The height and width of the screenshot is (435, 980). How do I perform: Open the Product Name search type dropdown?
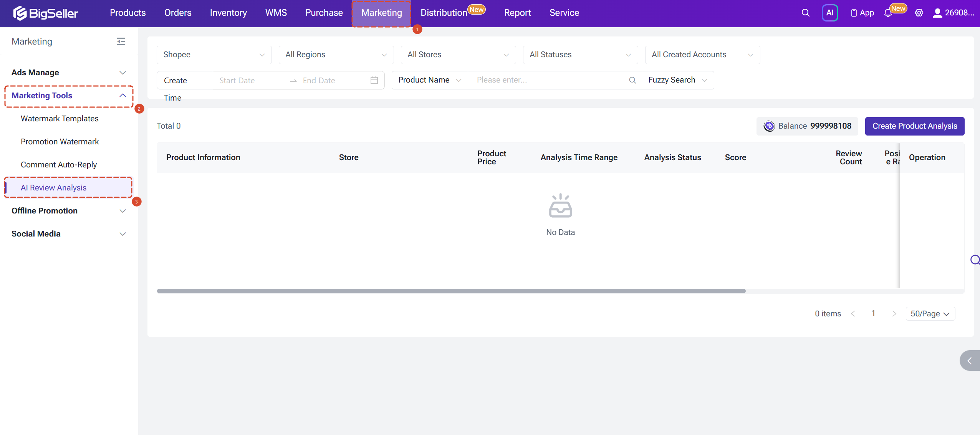[x=430, y=80]
